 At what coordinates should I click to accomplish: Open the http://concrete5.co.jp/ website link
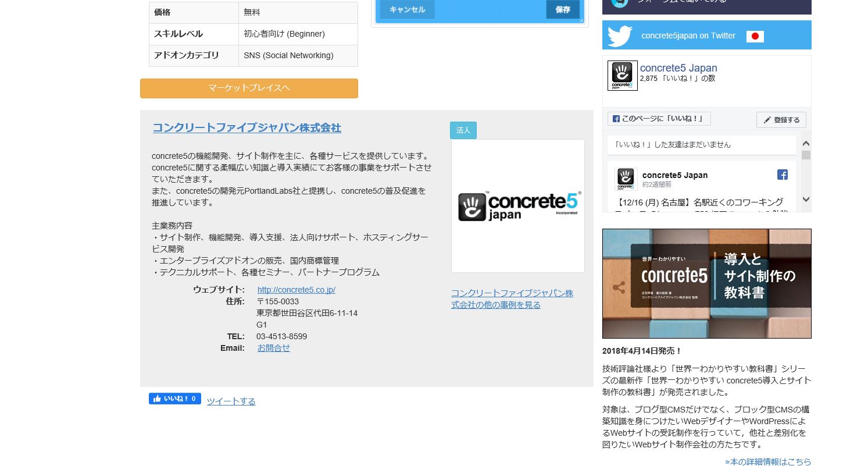click(297, 290)
